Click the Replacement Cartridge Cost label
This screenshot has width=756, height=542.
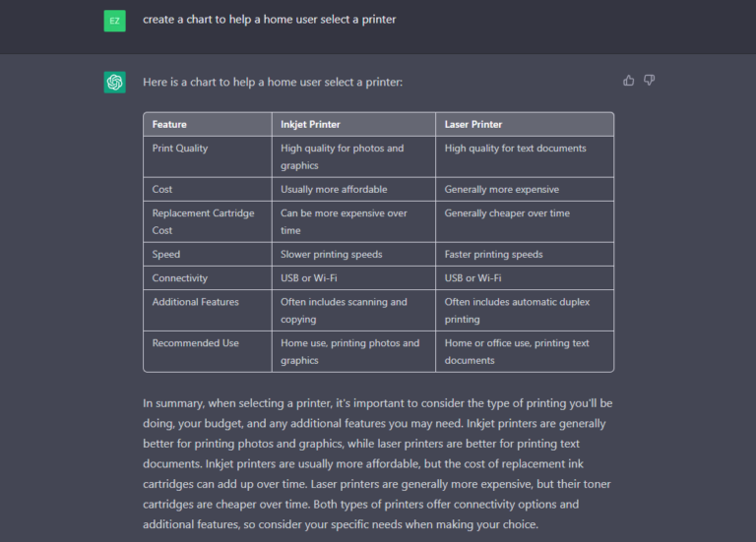pyautogui.click(x=203, y=221)
